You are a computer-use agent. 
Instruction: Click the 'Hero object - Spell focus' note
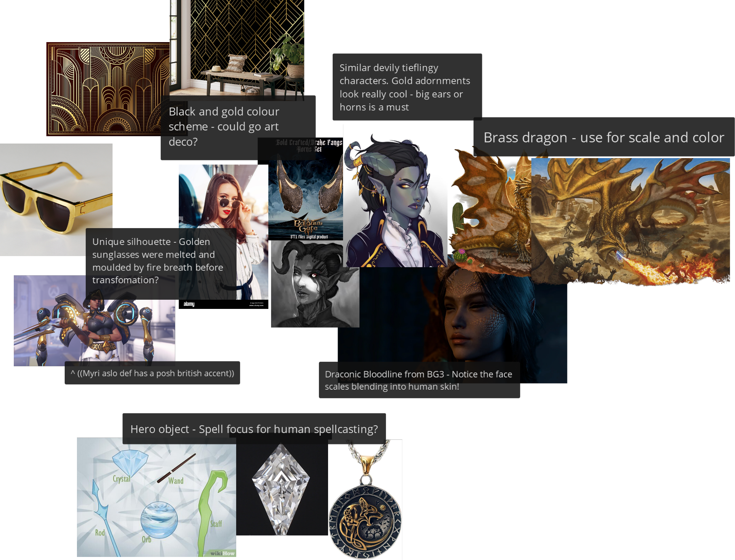point(254,429)
